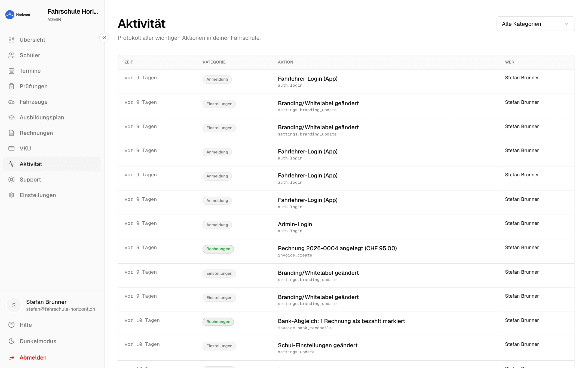Go to Termine menu item

(52, 71)
